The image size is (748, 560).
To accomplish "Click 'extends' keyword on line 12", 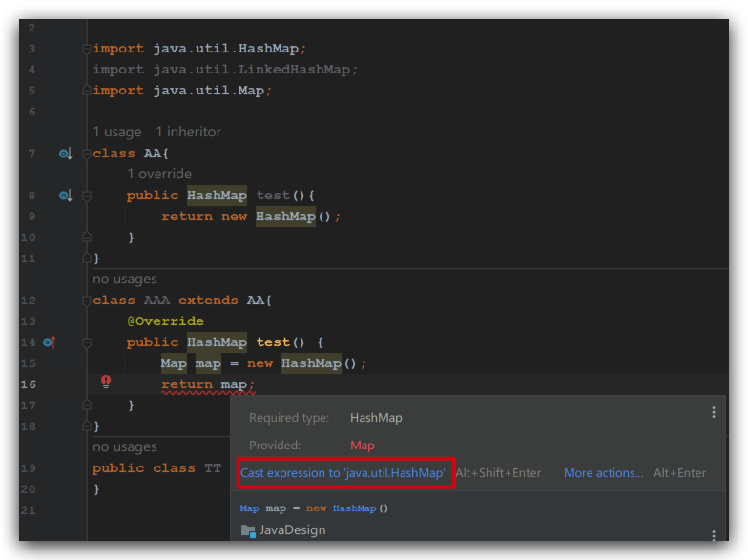I will [208, 301].
